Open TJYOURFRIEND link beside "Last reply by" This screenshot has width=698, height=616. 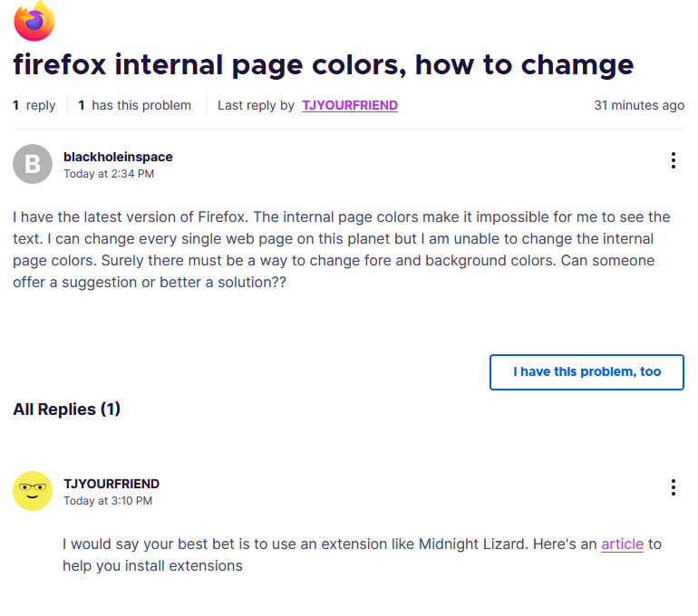[350, 105]
